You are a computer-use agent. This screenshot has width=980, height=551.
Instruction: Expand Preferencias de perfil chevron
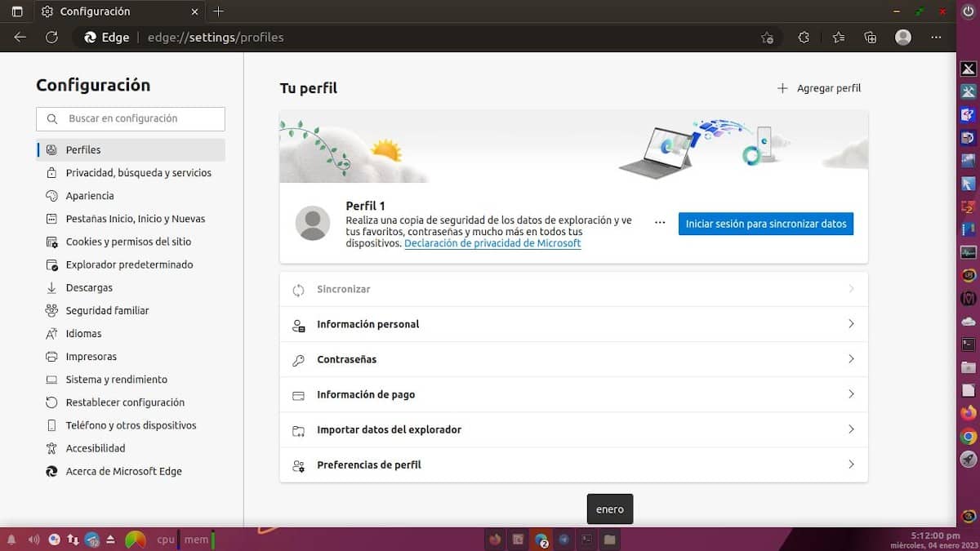click(x=851, y=464)
